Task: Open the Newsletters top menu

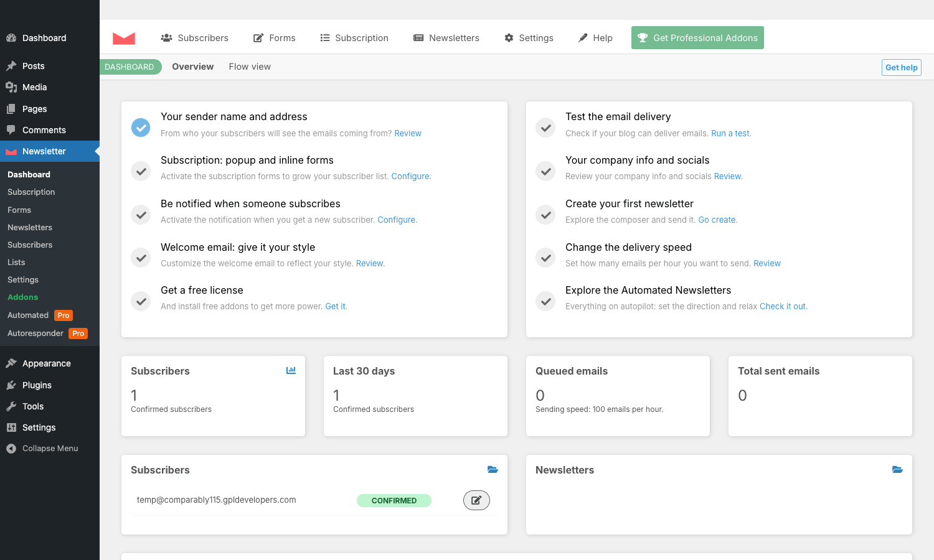Action: click(x=446, y=38)
